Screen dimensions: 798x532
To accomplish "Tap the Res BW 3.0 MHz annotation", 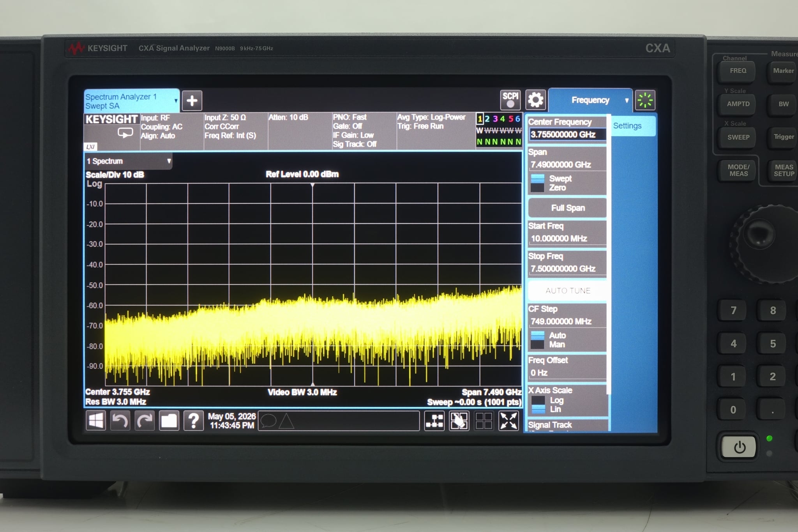I will point(116,402).
